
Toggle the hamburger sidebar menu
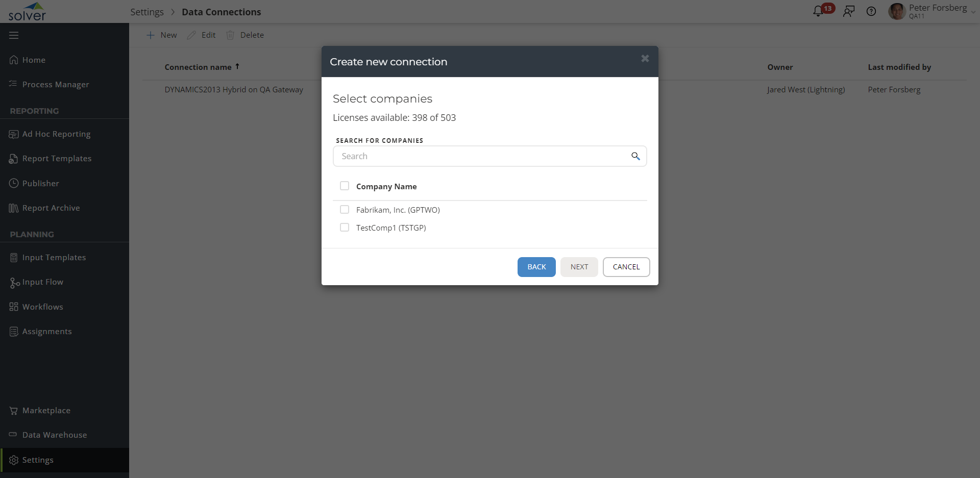(x=14, y=35)
